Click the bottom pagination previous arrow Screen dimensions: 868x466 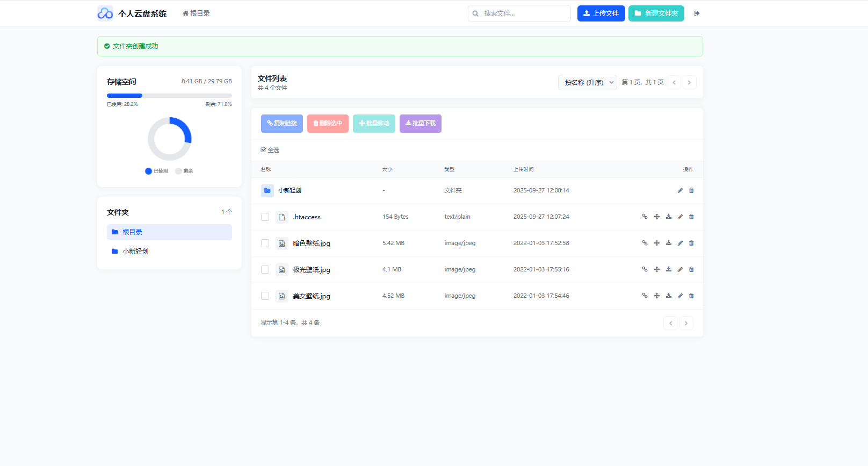point(670,323)
